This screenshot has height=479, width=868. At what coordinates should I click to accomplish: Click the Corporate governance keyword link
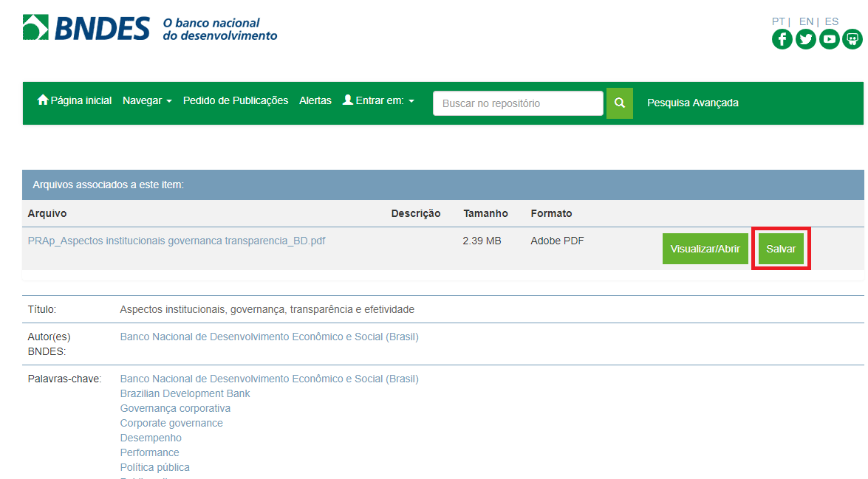pos(171,423)
